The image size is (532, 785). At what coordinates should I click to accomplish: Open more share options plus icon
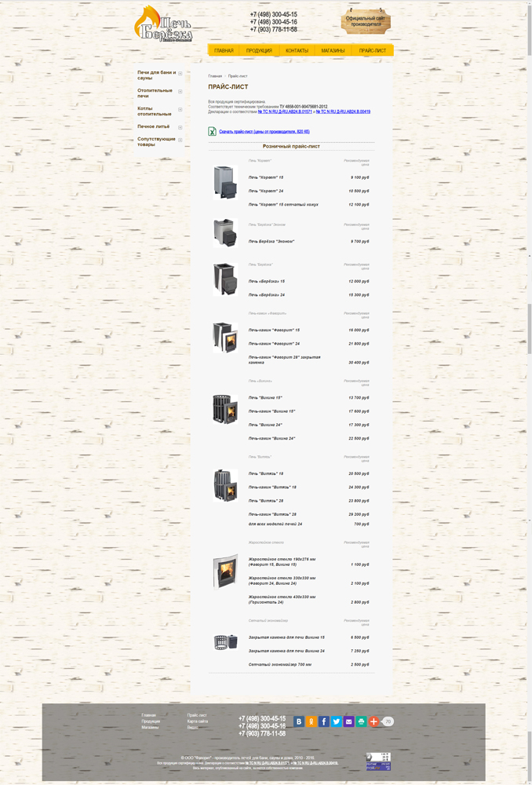click(373, 721)
